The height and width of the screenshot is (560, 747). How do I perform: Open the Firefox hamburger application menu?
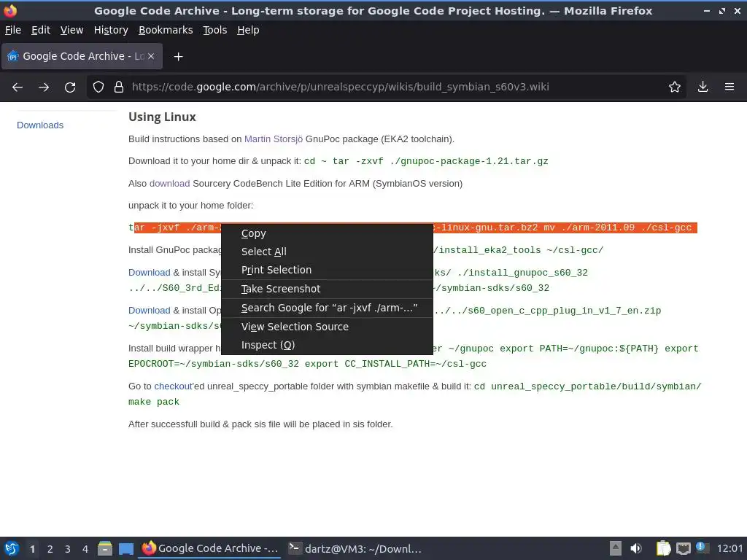click(x=729, y=87)
